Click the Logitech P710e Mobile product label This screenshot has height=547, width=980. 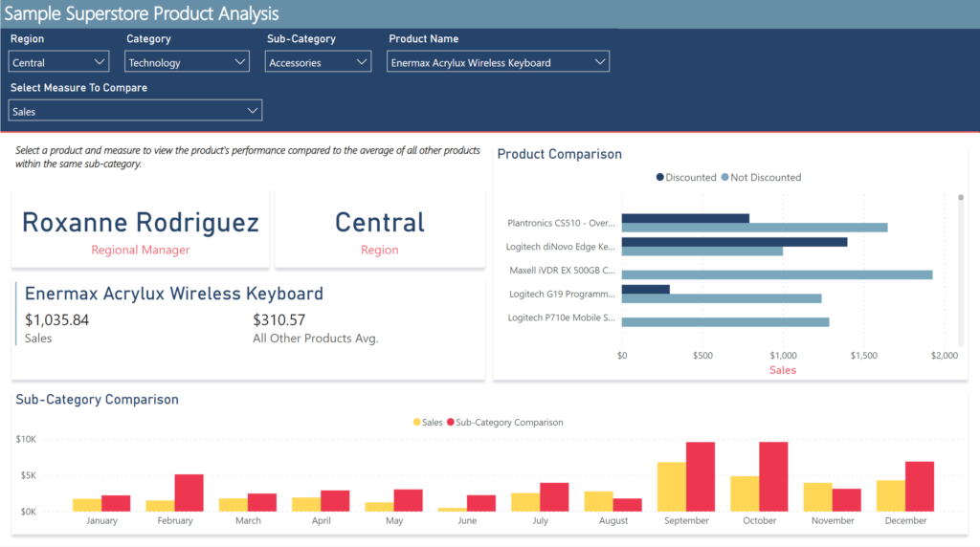[561, 317]
